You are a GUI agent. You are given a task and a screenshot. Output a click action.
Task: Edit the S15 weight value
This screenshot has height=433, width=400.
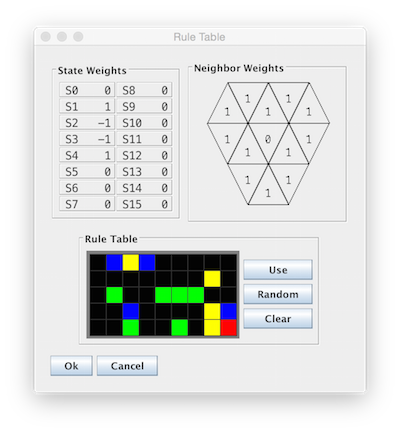tap(144, 204)
